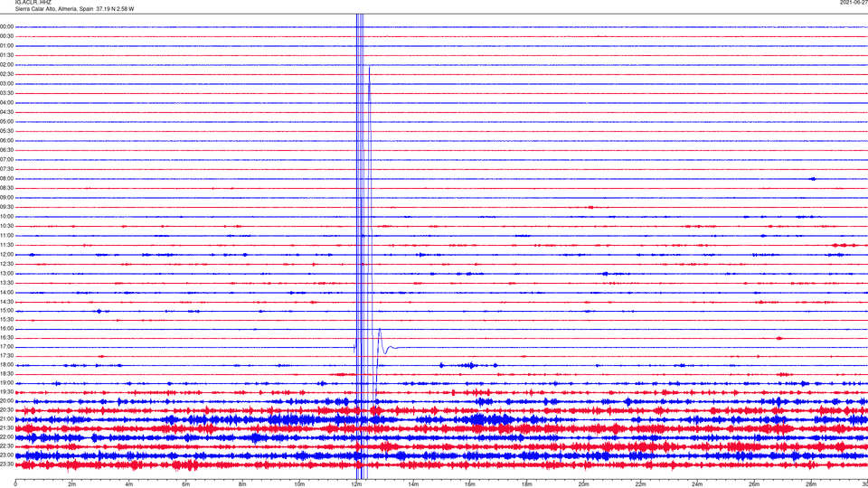Click the 05:30 time label
868x488 pixels.
[6, 131]
